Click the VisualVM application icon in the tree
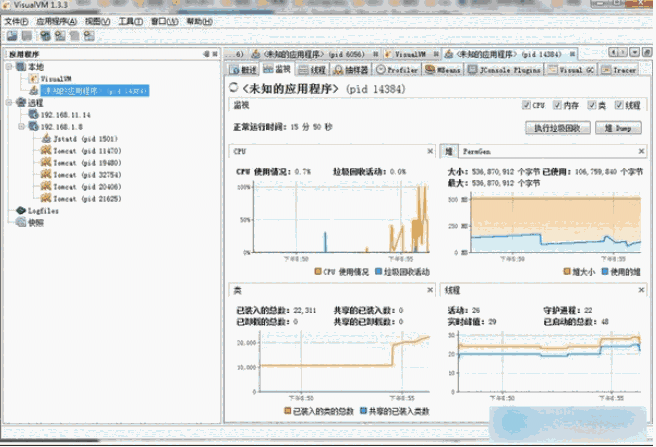This screenshot has width=656, height=447. coord(34,78)
